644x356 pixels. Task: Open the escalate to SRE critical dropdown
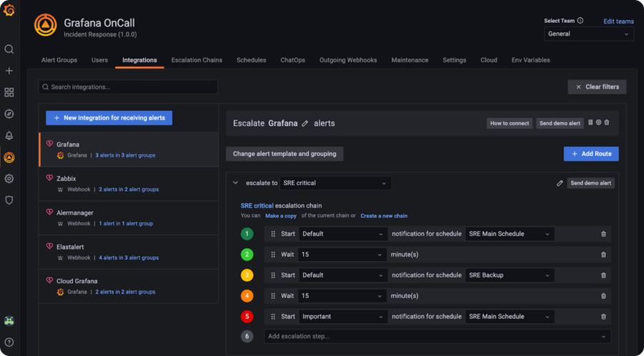pos(335,183)
